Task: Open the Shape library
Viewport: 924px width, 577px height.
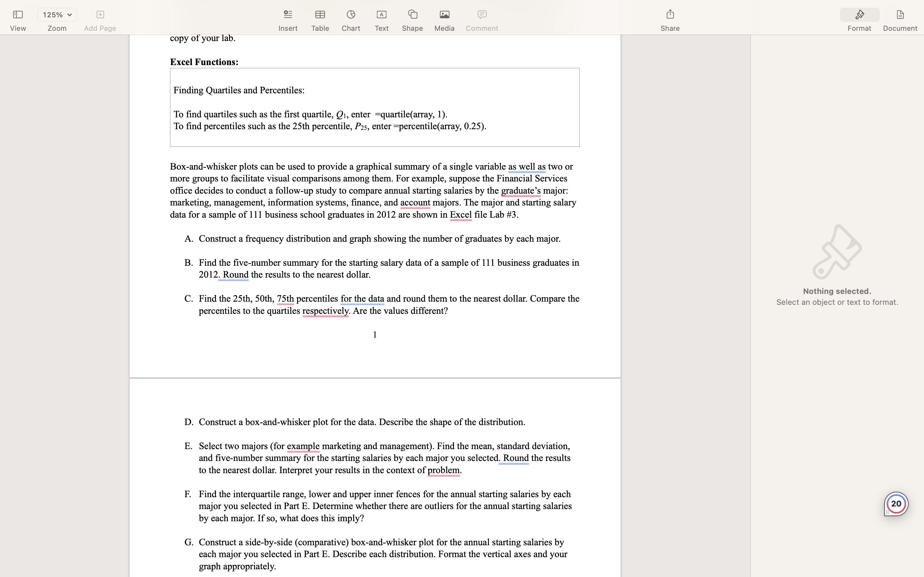Action: (x=412, y=15)
